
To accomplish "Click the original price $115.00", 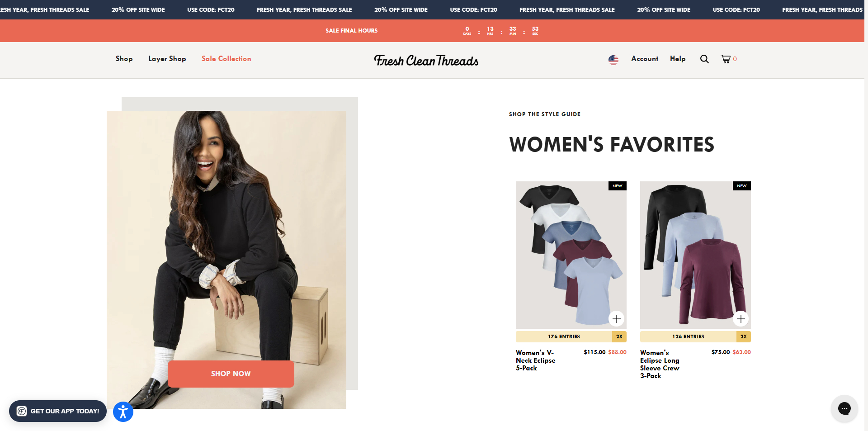I will tap(595, 352).
